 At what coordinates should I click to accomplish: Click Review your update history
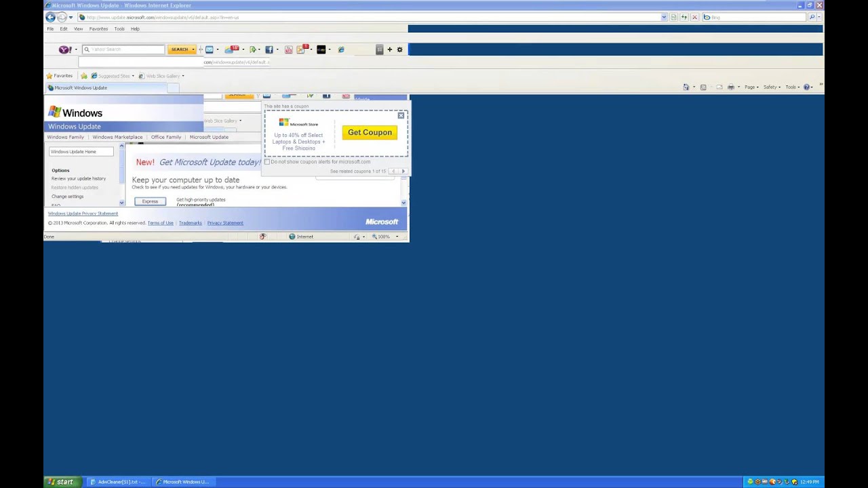point(79,178)
